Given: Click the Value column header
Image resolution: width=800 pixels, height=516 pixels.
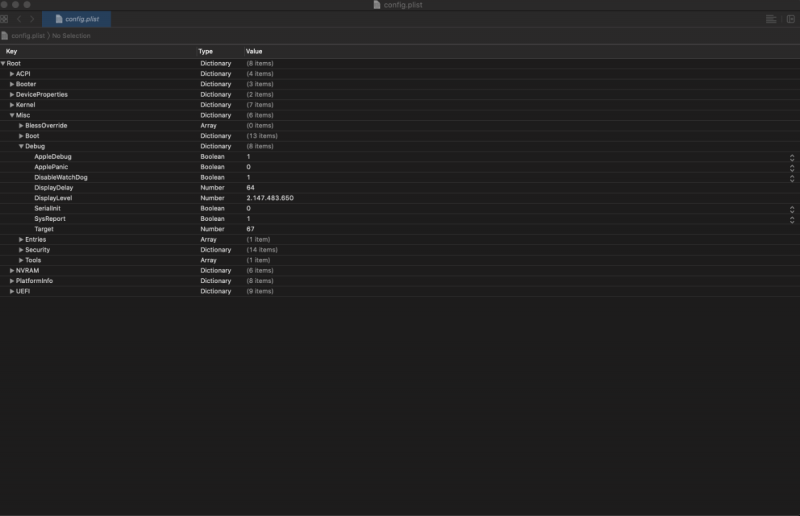Looking at the screenshot, I should click(x=254, y=52).
